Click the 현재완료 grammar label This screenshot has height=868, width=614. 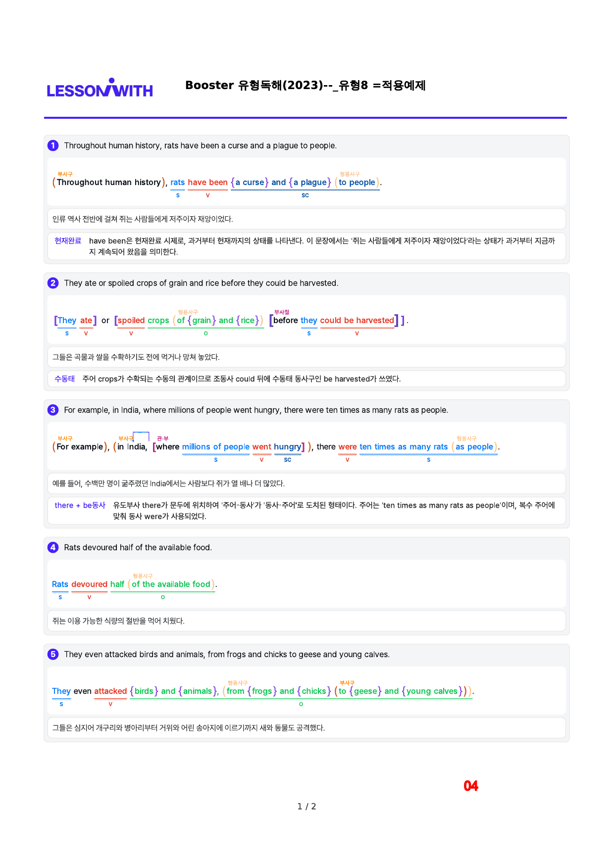68,241
